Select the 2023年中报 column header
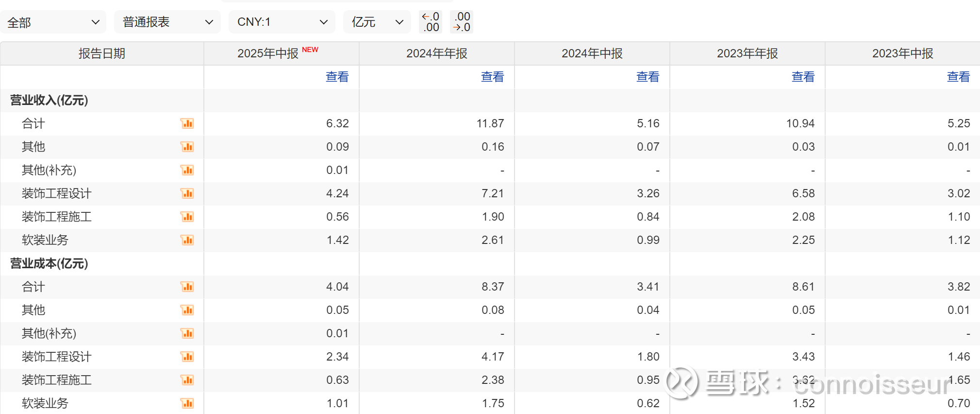Viewport: 980px width, 414px height. (903, 53)
